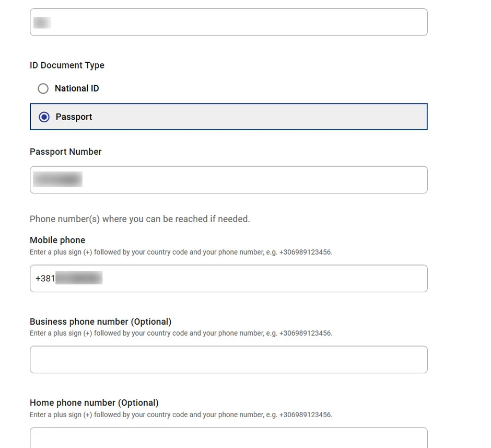Click the National ID option label

tap(77, 88)
